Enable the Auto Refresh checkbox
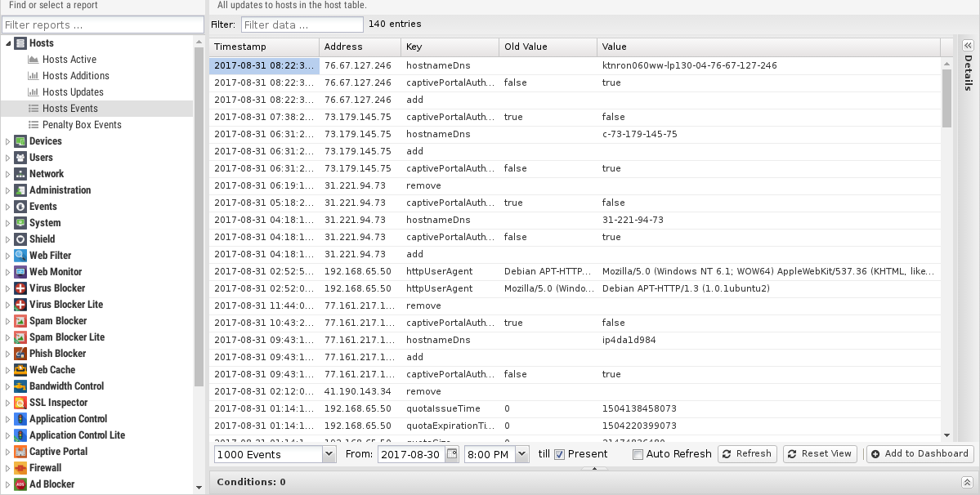 [x=638, y=454]
